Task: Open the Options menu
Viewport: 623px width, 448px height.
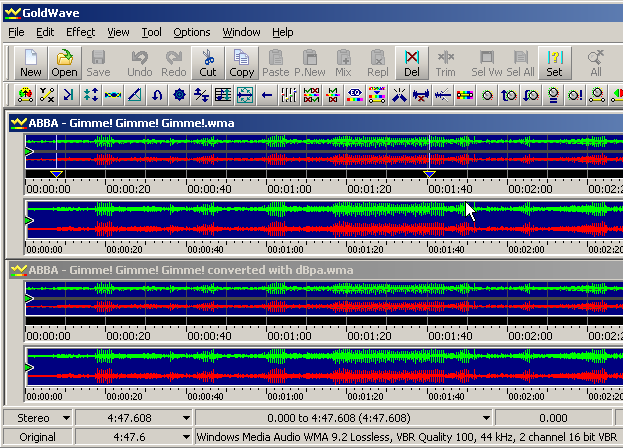Action: tap(192, 32)
